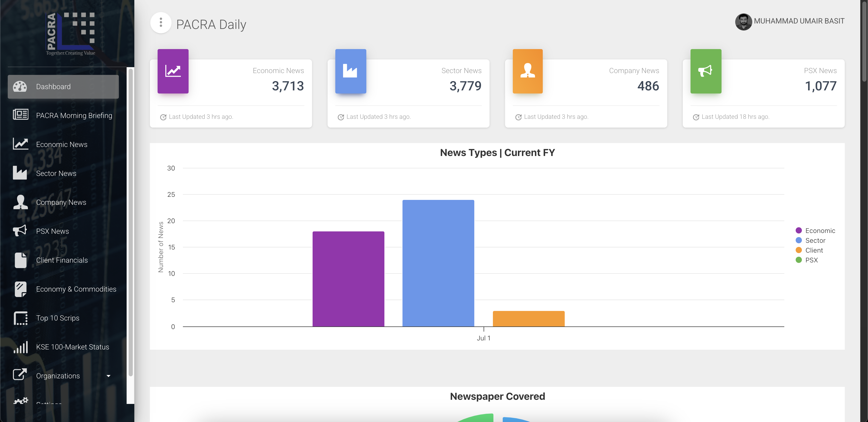Click the purple Economic News card icon
868x422 pixels.
(x=173, y=71)
